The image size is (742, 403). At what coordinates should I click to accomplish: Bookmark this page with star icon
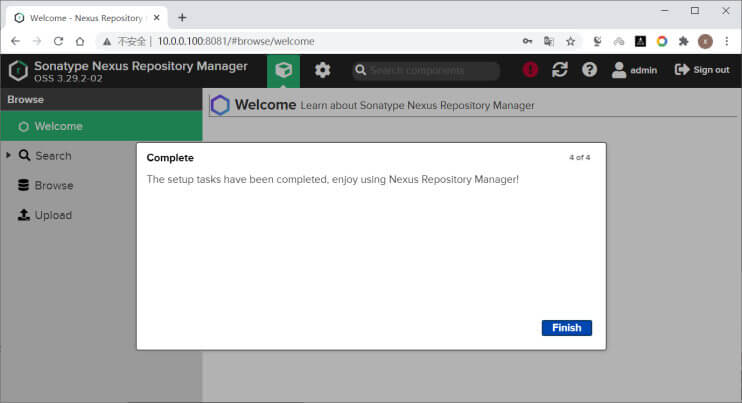click(570, 41)
